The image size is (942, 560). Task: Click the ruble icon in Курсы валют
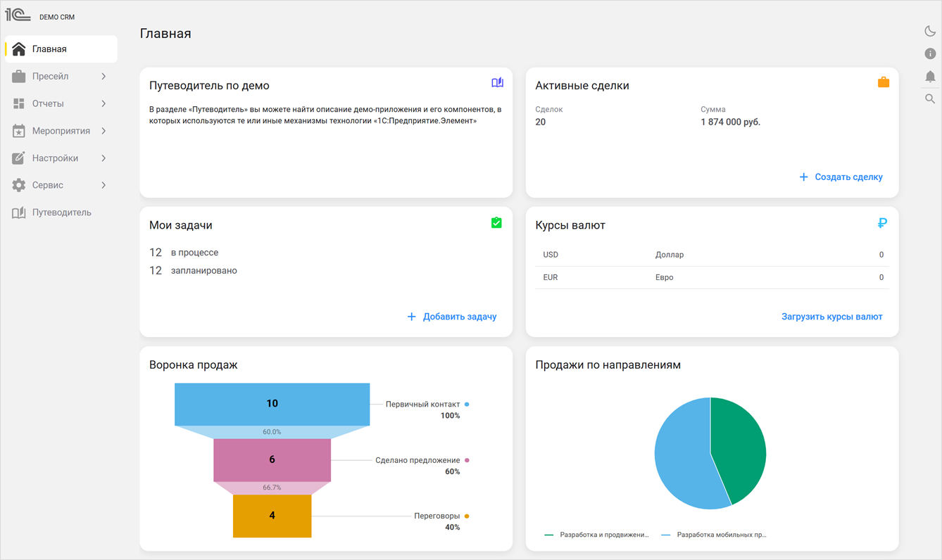tap(882, 223)
